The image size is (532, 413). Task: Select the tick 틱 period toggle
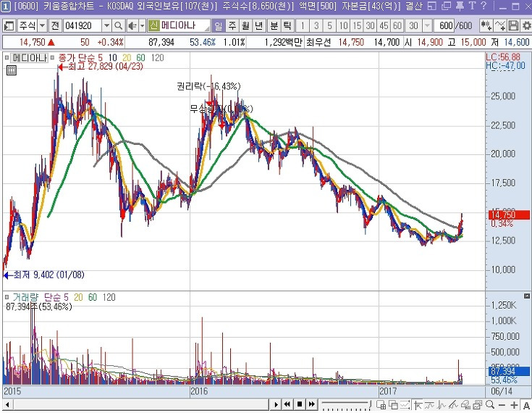(287, 25)
